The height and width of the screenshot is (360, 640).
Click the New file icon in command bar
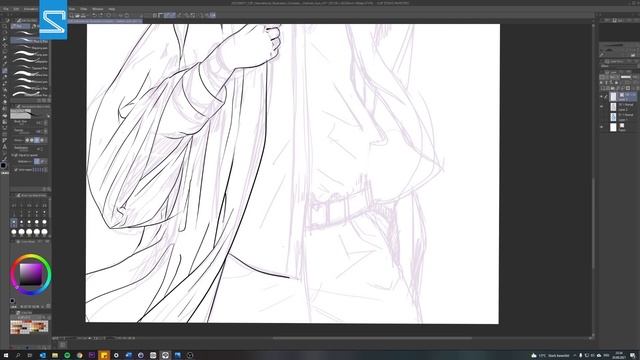71,15
